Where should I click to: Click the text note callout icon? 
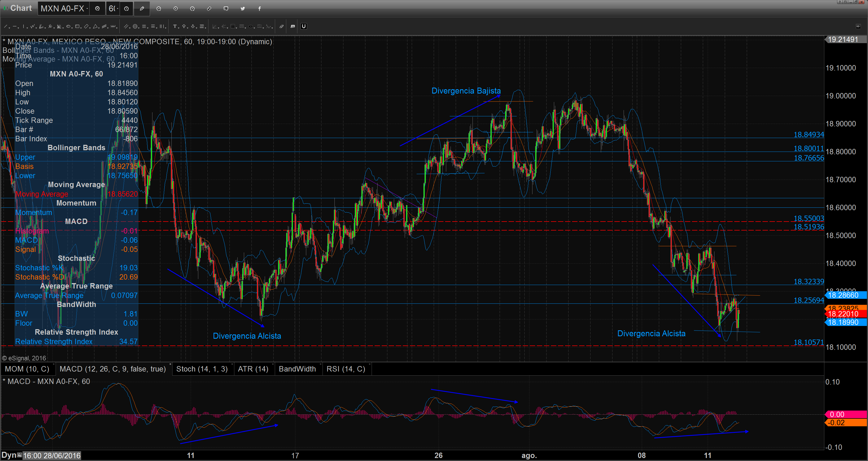pyautogui.click(x=293, y=26)
